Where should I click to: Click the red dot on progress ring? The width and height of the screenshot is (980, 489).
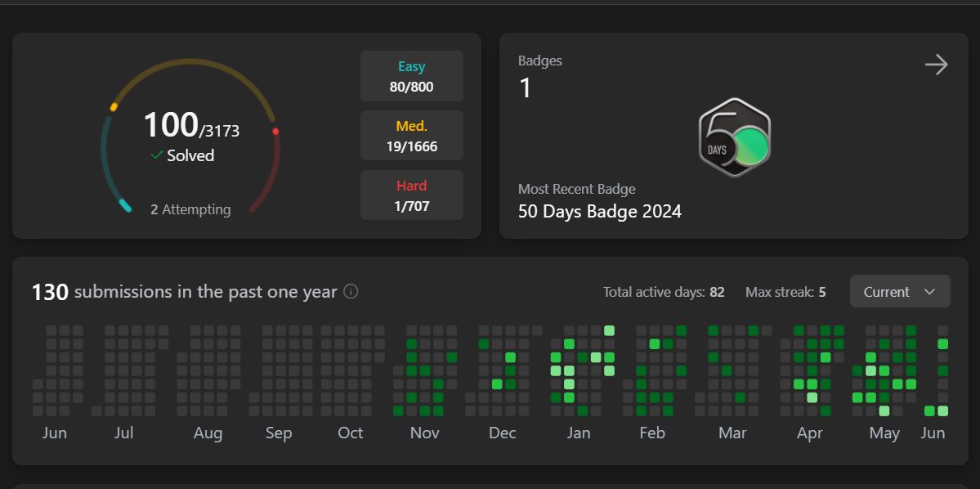coord(275,132)
